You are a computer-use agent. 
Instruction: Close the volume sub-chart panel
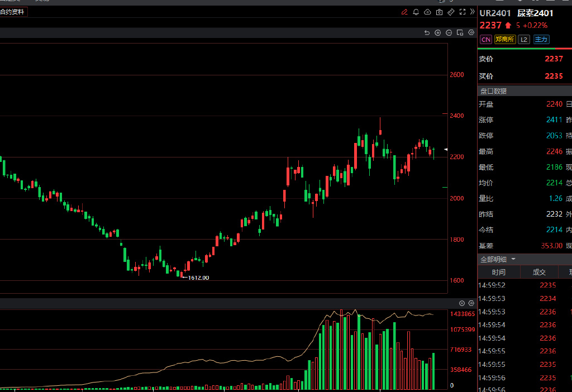click(x=462, y=303)
